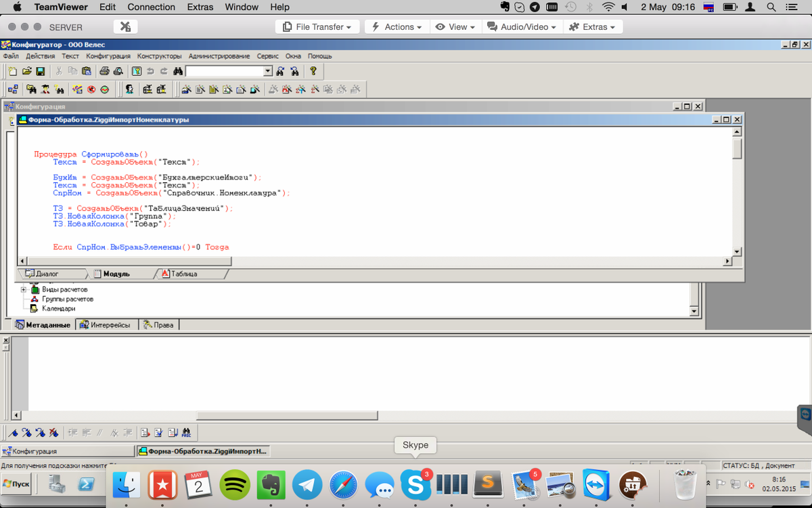Click the Windows PowerShell taskbar icon
812x508 pixels.
[x=87, y=484]
